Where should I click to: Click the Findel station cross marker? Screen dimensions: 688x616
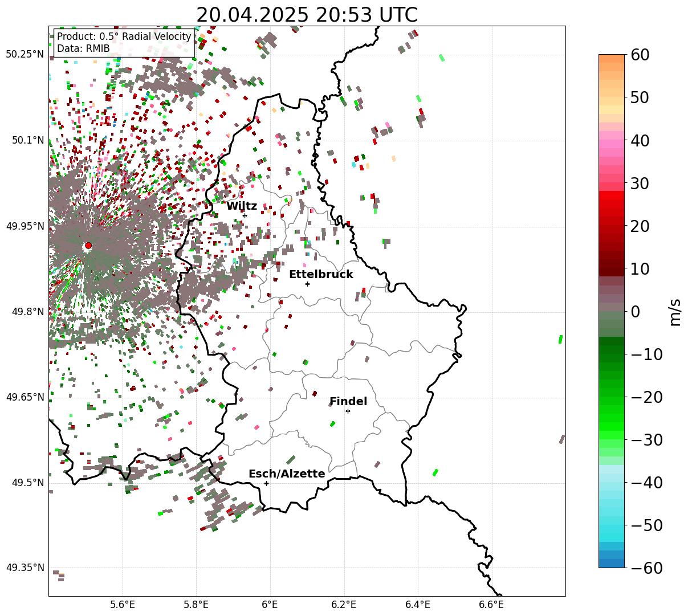tap(348, 411)
